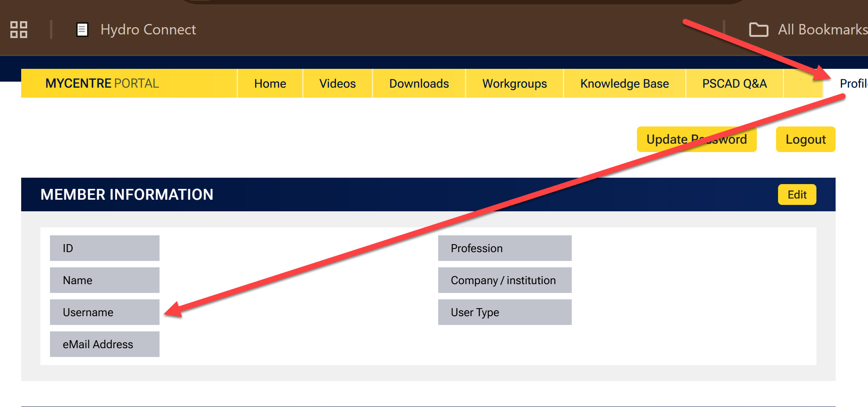Open the Profile page

[x=855, y=83]
